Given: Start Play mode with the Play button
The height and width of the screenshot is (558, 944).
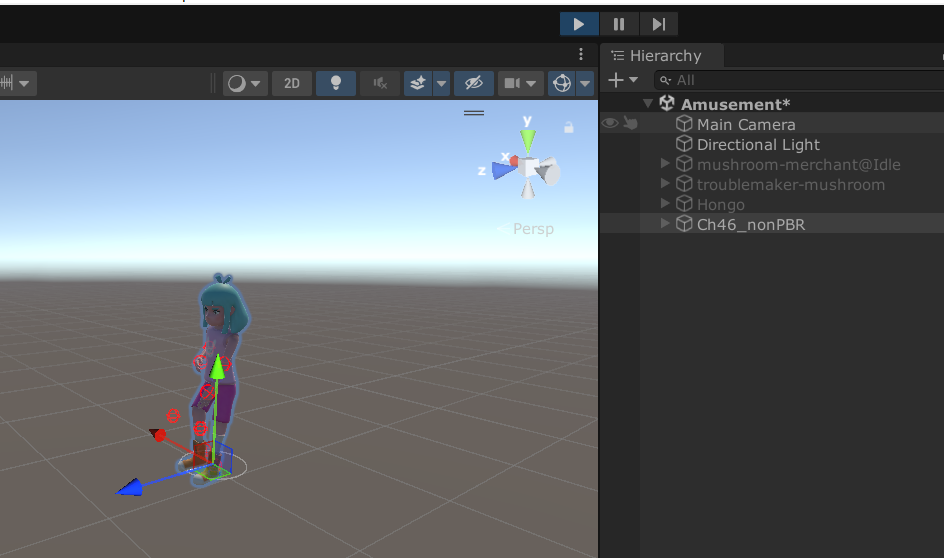Looking at the screenshot, I should click(x=579, y=24).
